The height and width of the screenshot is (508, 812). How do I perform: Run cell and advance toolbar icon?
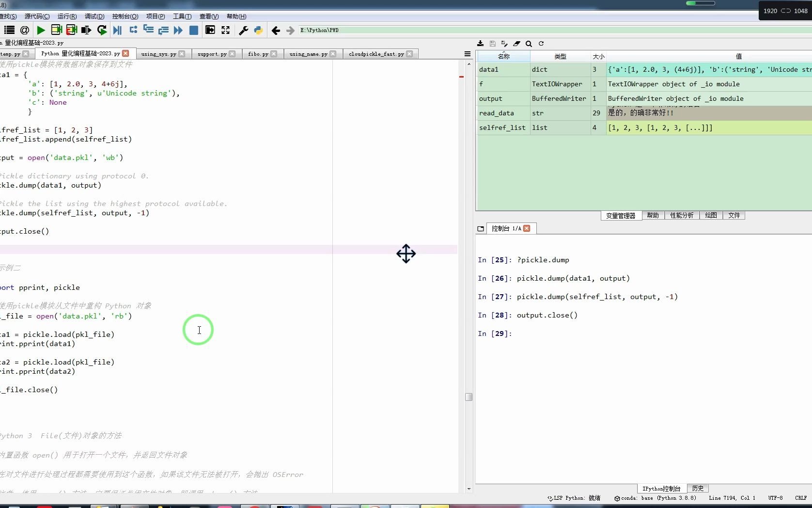[72, 30]
